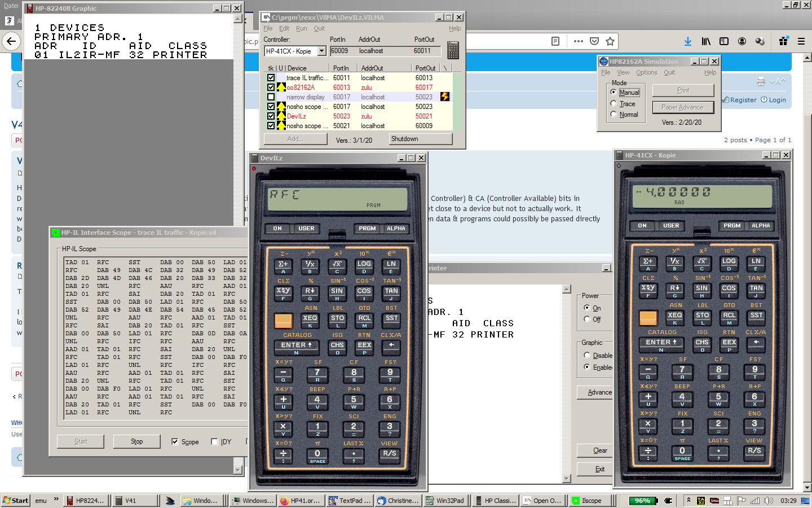
Task: Open the Options menu in HP82162A Simulation
Action: click(x=646, y=72)
